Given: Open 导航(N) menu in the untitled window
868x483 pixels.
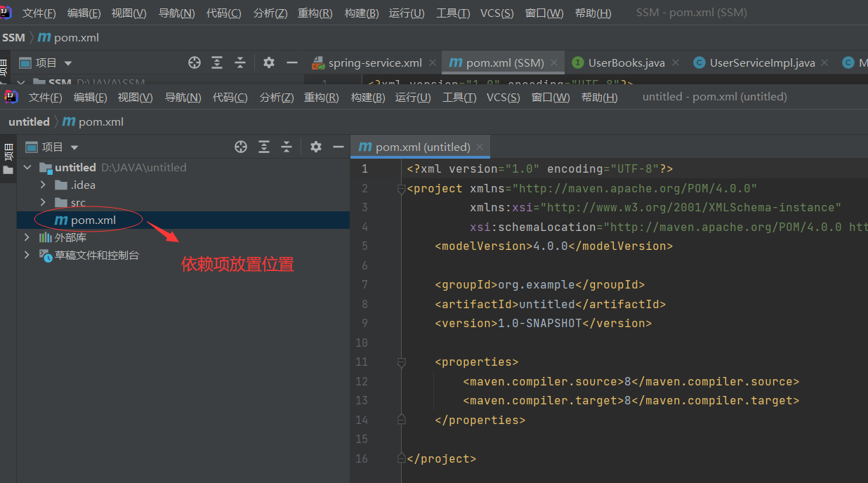Looking at the screenshot, I should (183, 97).
